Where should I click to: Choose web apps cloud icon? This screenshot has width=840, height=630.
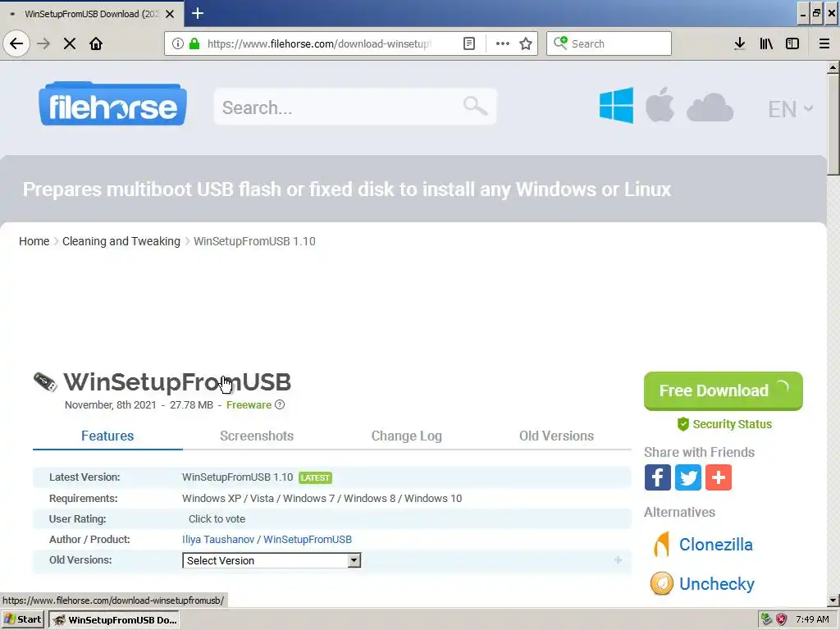(x=710, y=107)
